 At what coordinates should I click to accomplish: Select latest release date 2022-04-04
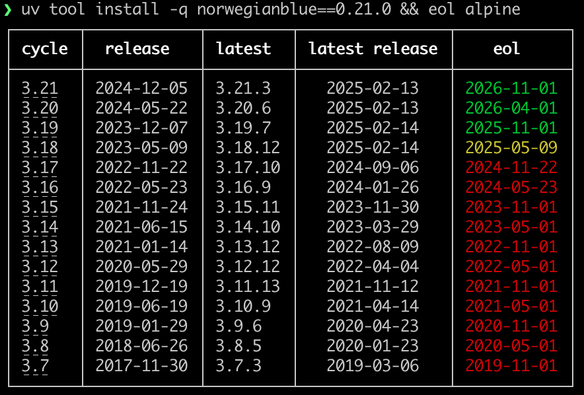coord(373,267)
